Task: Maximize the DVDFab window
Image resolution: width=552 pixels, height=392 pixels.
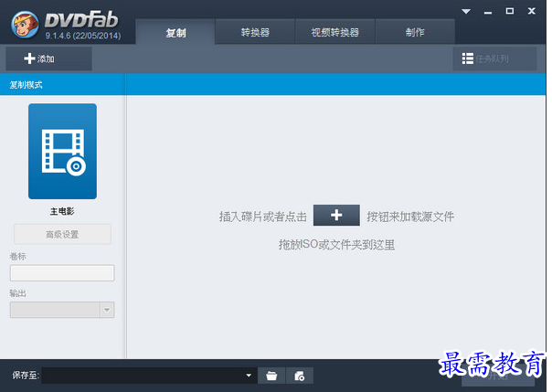Action: click(509, 11)
